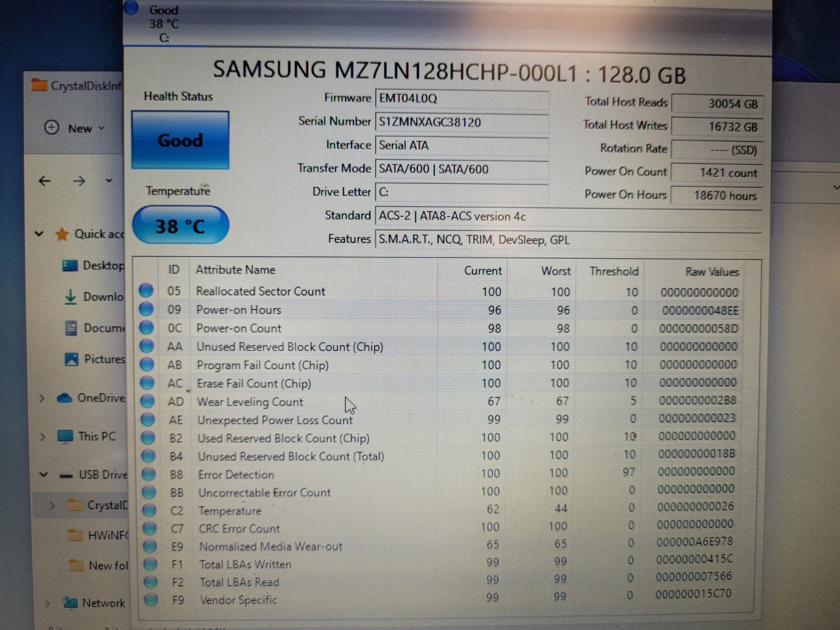Click the Total Host Reads value 30054 GB
Viewport: 840px width, 630px height.
click(717, 103)
